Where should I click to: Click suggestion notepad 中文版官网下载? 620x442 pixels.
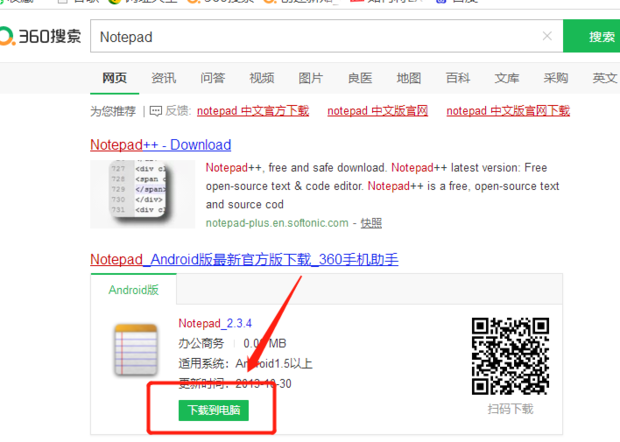508,111
